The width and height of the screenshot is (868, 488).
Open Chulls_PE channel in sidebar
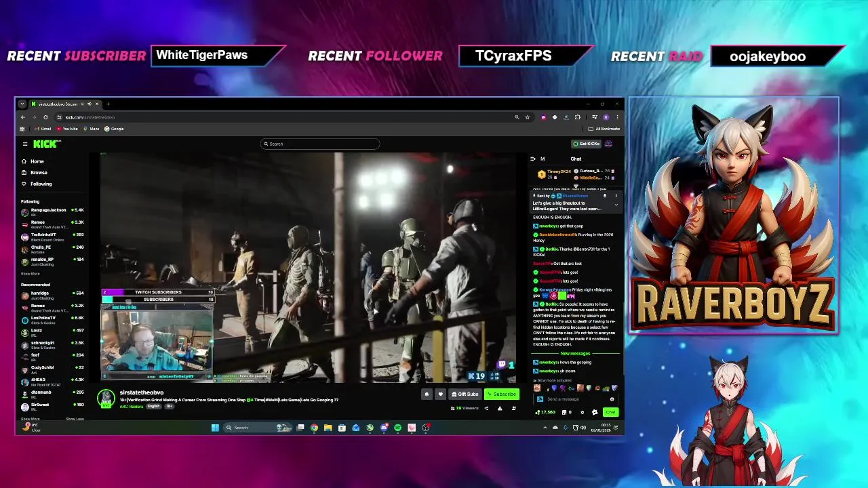53,248
